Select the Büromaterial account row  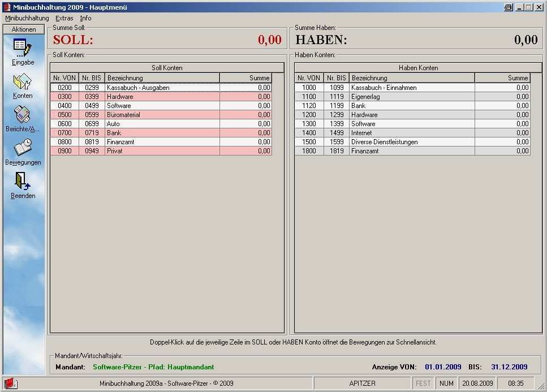click(161, 115)
